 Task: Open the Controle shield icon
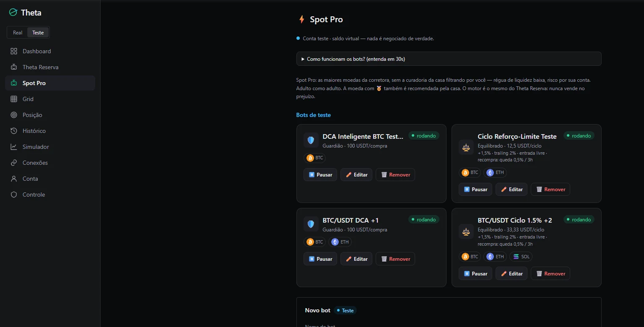14,195
